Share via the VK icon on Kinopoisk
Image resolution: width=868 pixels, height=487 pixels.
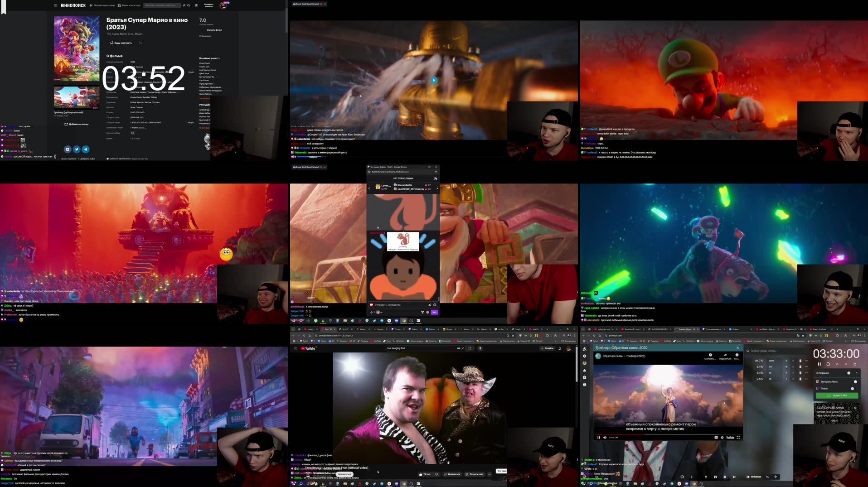coord(68,149)
